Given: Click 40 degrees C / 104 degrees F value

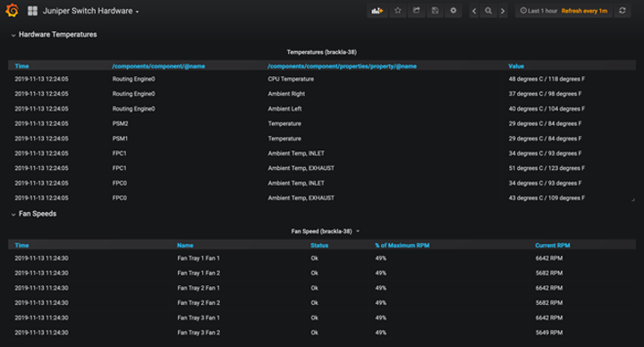Looking at the screenshot, I should pos(547,109).
